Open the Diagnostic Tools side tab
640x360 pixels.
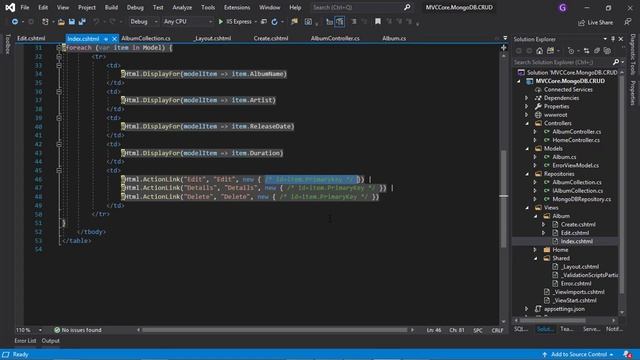point(632,55)
